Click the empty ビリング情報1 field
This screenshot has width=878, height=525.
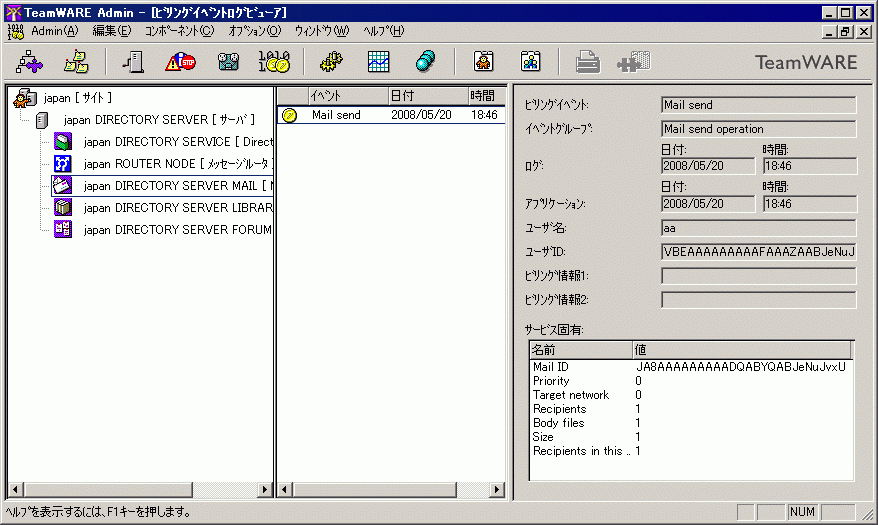(x=759, y=276)
